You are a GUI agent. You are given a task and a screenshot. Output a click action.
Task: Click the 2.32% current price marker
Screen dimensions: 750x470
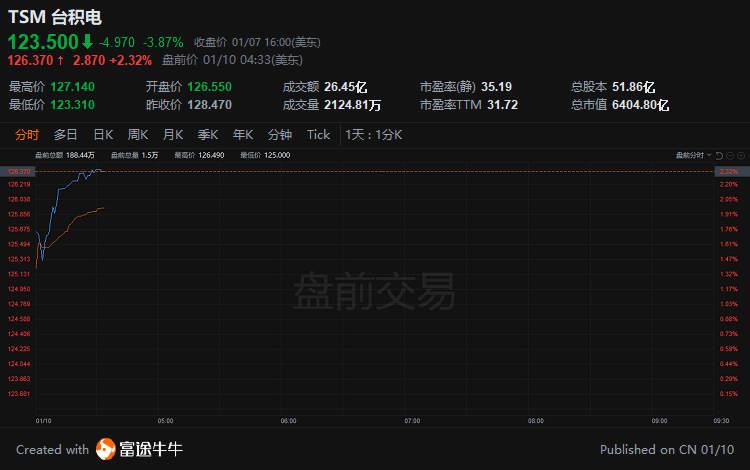click(x=727, y=172)
